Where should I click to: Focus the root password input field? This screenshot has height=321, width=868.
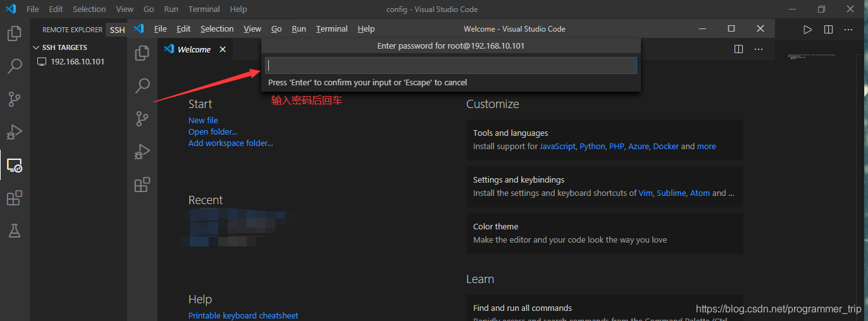click(x=450, y=65)
